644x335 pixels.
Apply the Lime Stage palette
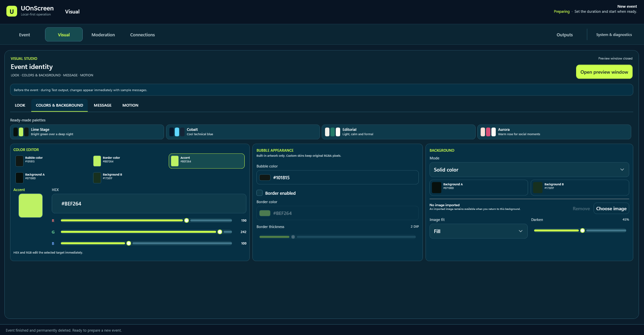pyautogui.click(x=87, y=132)
